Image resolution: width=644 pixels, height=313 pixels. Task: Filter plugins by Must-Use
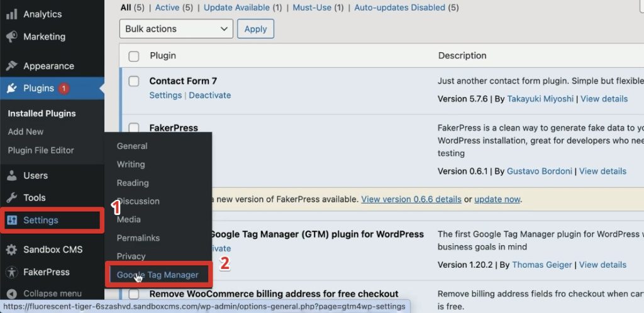pos(312,8)
